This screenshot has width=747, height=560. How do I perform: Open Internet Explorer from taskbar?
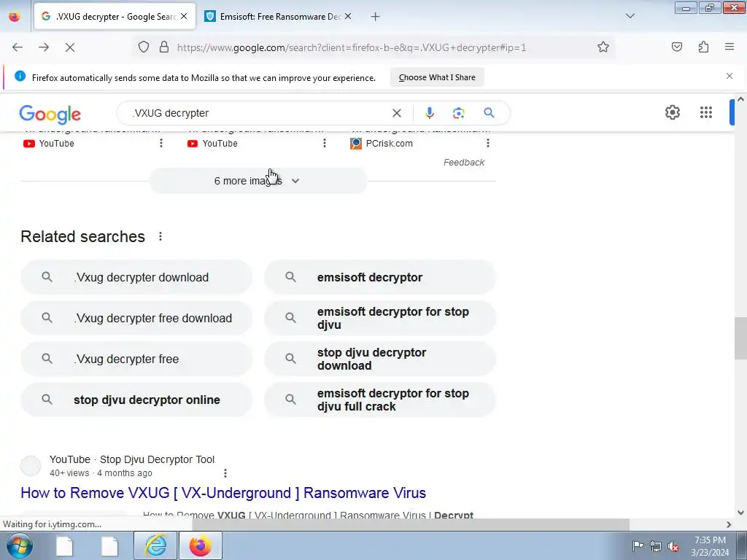click(x=155, y=545)
